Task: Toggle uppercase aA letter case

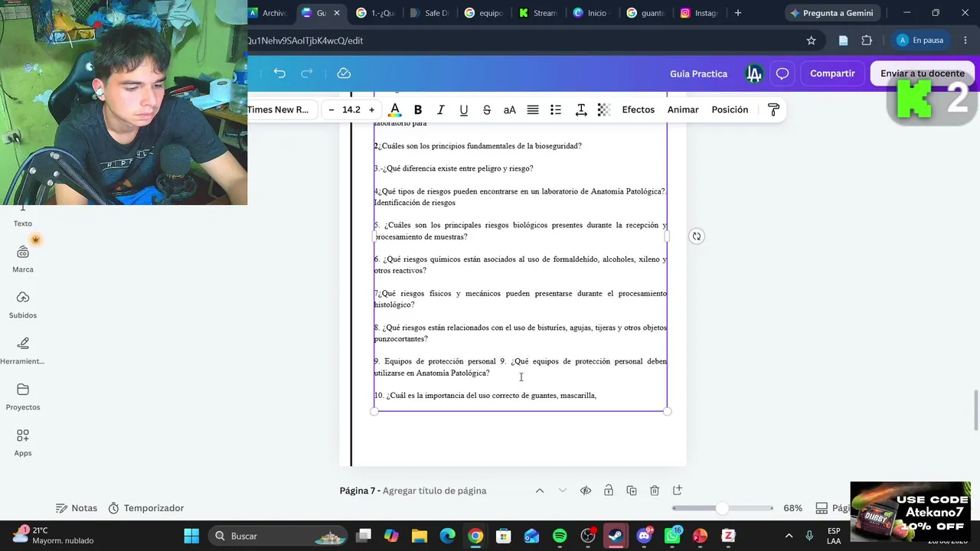Action: tap(509, 109)
